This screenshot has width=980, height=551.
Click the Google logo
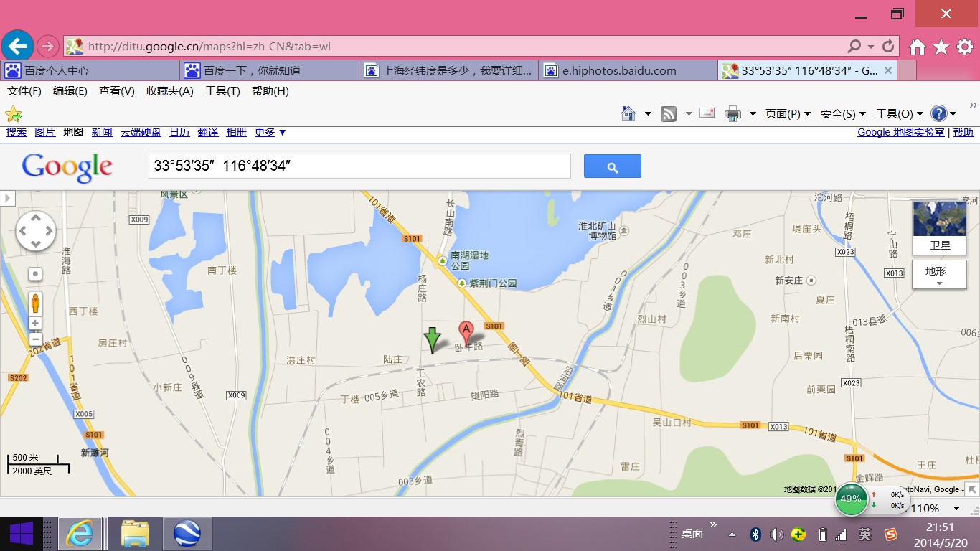[67, 167]
